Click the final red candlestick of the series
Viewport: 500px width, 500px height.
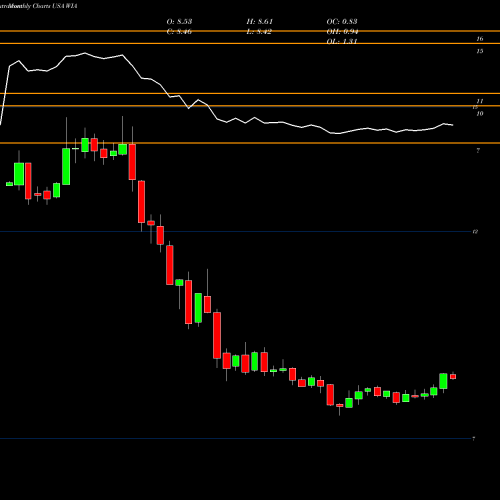point(453,376)
